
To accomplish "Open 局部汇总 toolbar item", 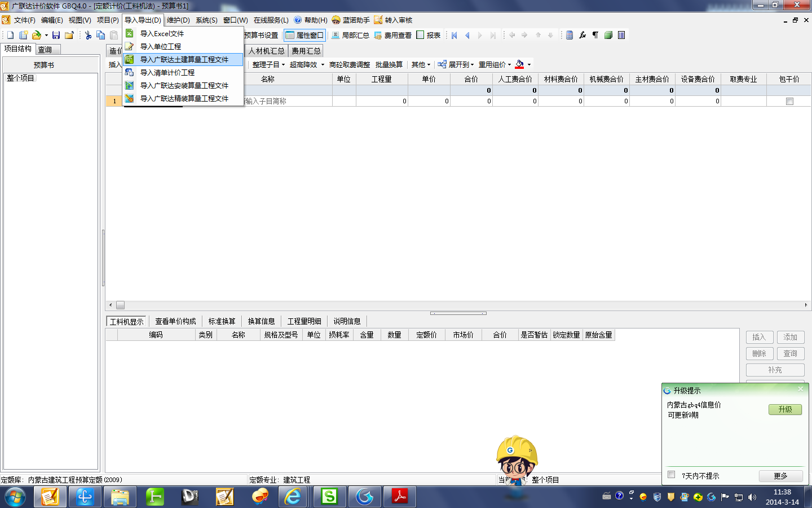I will [x=350, y=35].
